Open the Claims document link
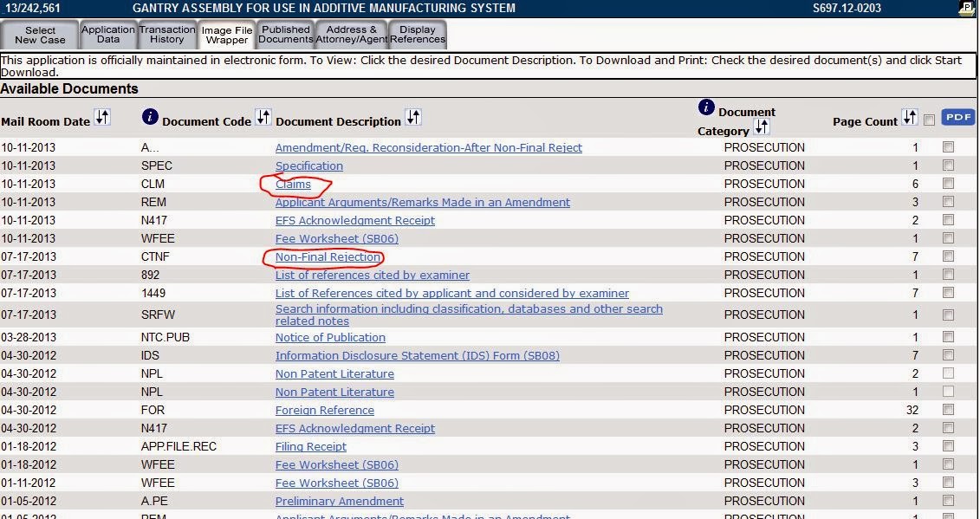 coord(293,184)
